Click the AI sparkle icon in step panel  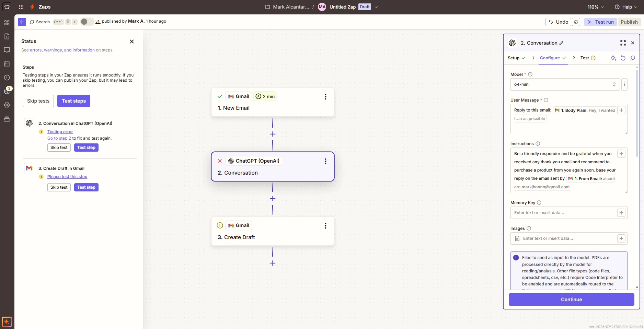613,58
